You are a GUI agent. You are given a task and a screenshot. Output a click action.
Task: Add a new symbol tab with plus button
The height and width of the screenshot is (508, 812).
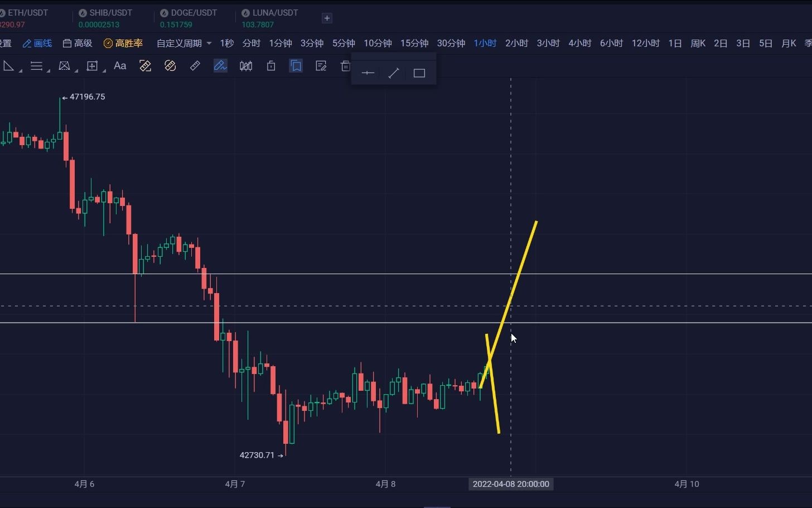[327, 18]
